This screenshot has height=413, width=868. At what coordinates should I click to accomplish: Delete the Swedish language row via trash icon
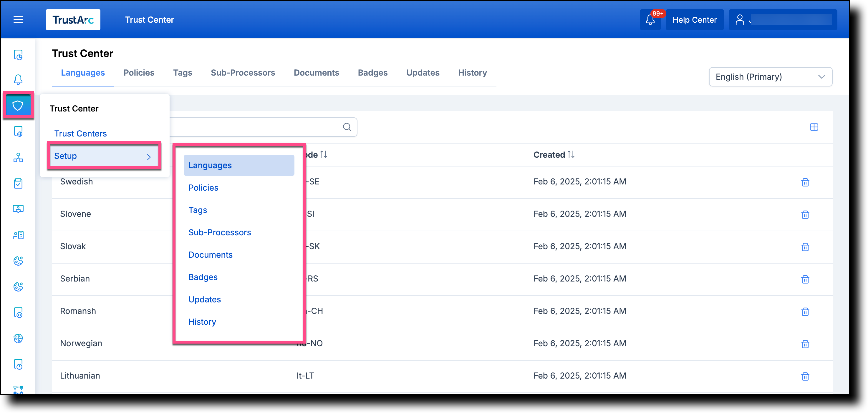[805, 182]
